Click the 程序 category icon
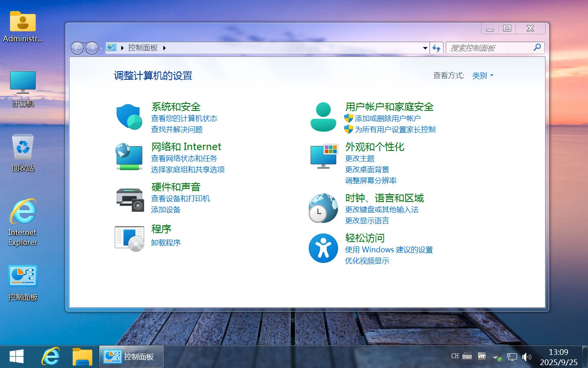 [129, 238]
